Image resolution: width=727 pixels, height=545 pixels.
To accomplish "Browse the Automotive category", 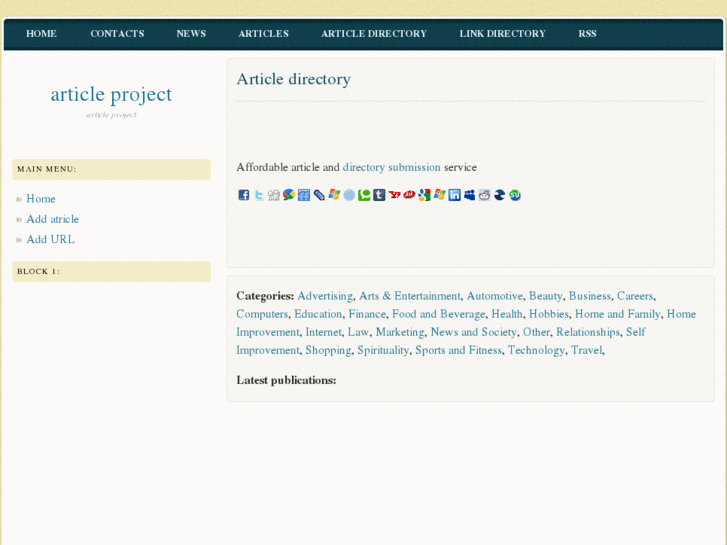I will 494,296.
